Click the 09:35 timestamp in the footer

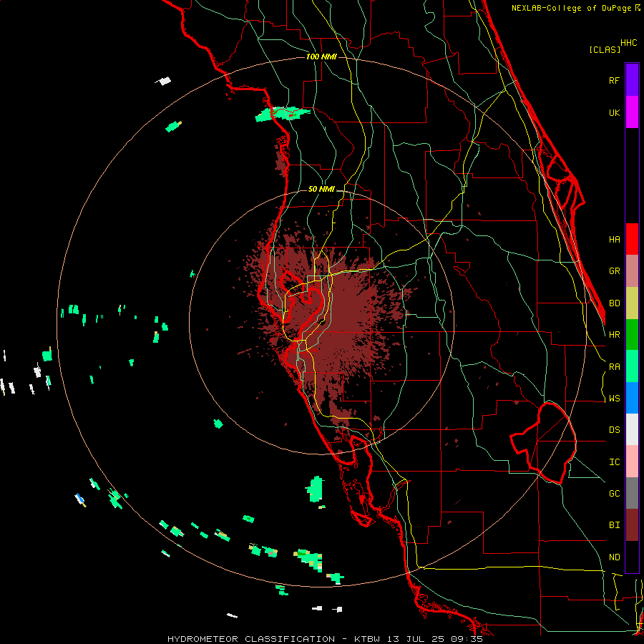click(x=466, y=639)
